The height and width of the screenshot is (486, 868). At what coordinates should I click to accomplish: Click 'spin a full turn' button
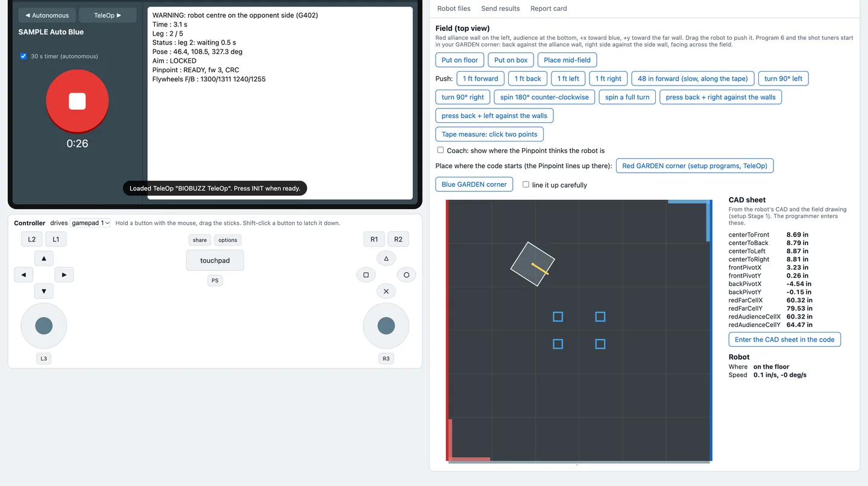coord(627,97)
